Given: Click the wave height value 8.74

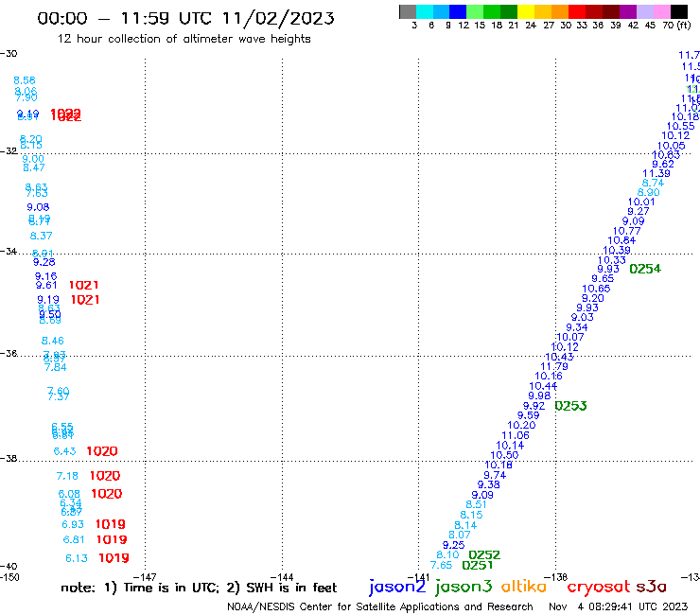Looking at the screenshot, I should (653, 184).
